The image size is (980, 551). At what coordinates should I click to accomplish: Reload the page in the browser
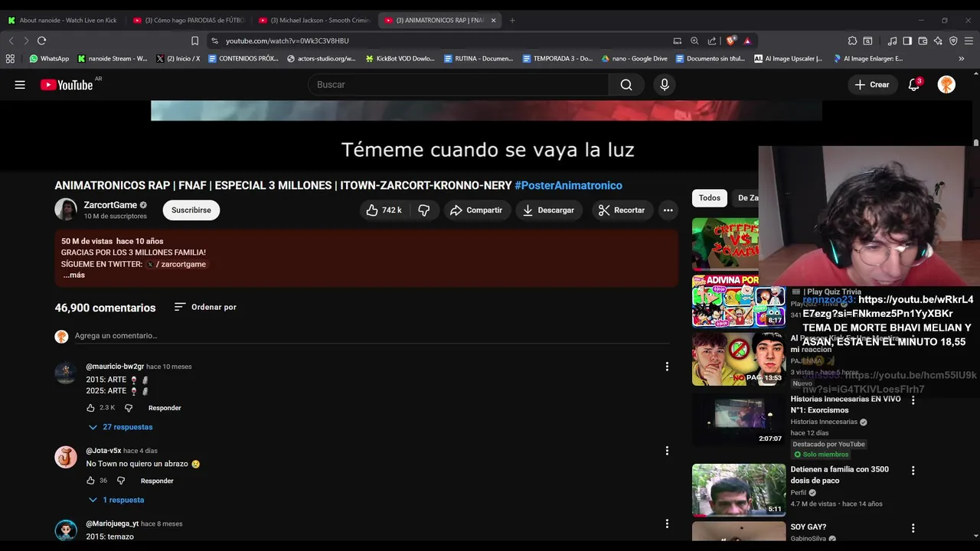[x=41, y=41]
